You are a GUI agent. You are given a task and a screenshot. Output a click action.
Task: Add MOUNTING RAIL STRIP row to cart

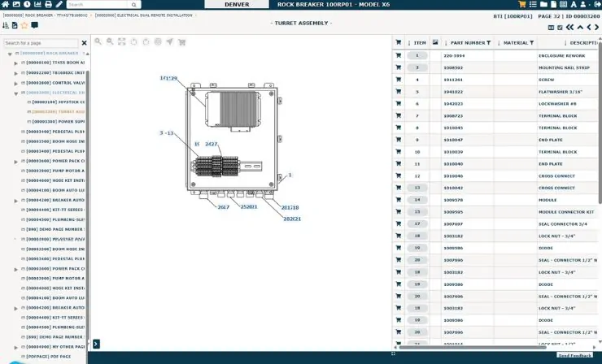pyautogui.click(x=398, y=67)
